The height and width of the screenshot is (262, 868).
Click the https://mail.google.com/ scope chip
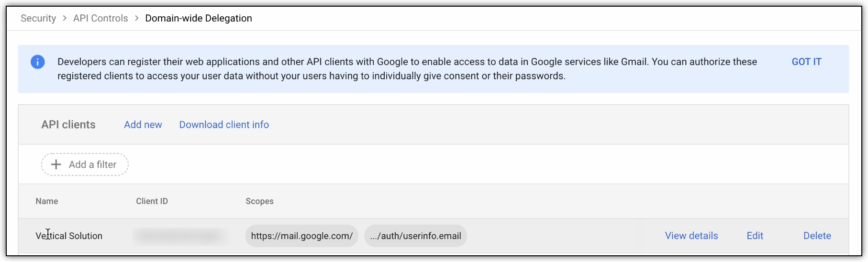[302, 236]
